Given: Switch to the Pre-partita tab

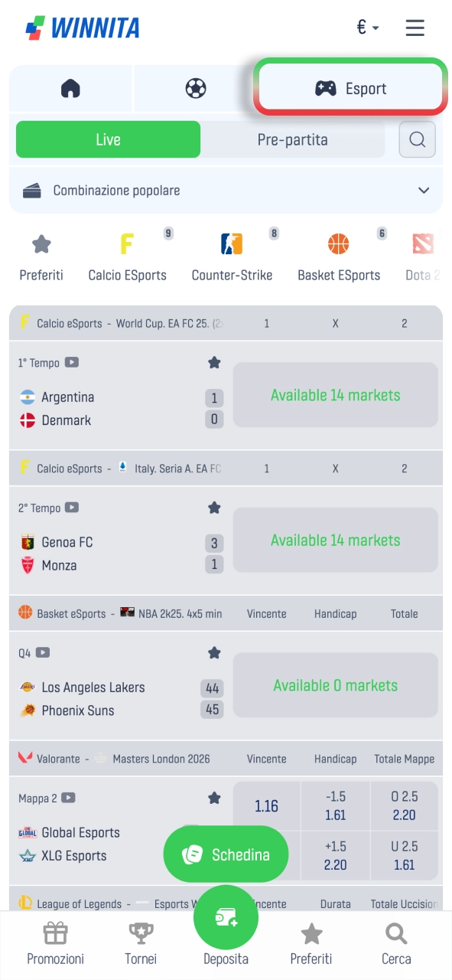Looking at the screenshot, I should pos(292,139).
